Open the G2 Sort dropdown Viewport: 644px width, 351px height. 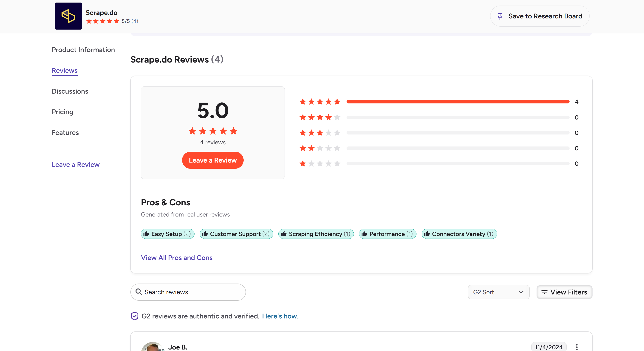499,292
